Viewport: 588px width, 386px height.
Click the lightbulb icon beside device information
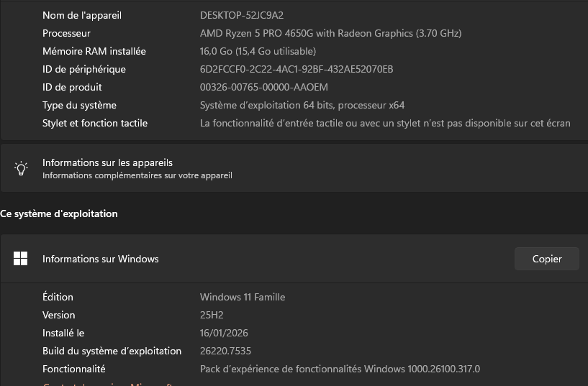pos(22,168)
